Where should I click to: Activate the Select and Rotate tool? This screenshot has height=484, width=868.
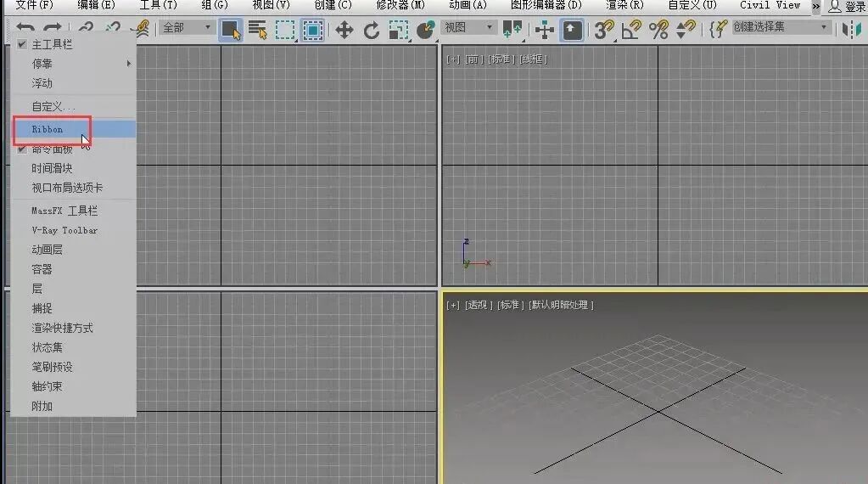point(372,30)
